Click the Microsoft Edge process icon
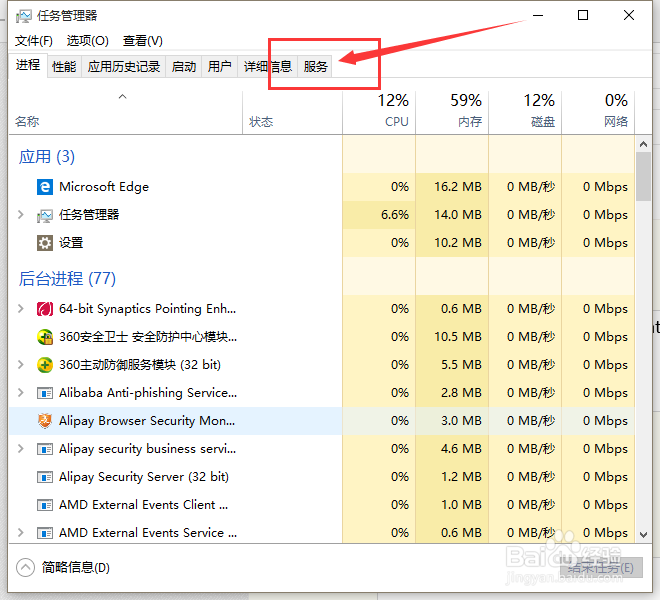This screenshot has width=660, height=600. click(45, 187)
